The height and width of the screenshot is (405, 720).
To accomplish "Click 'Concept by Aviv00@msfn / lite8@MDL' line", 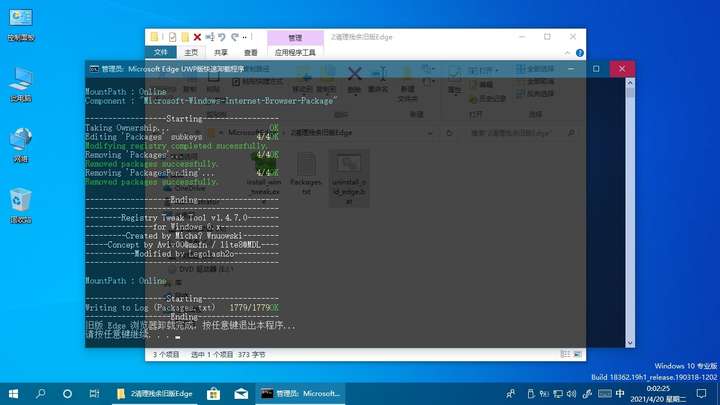I will [184, 245].
